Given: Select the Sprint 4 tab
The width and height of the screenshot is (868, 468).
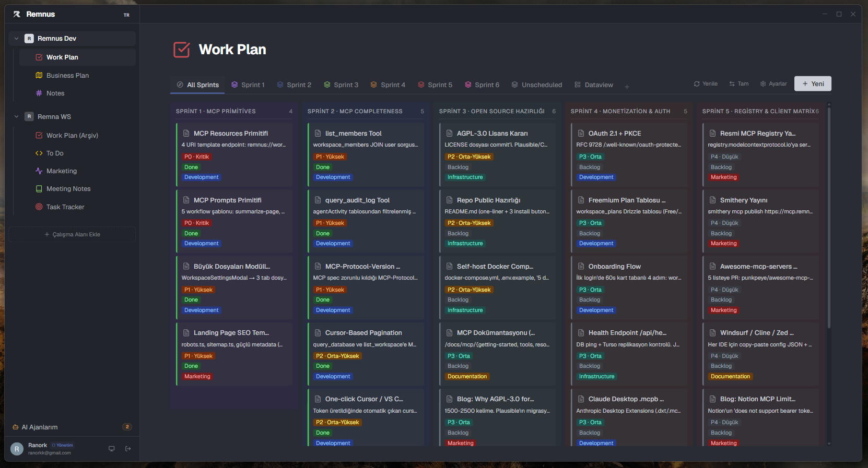Looking at the screenshot, I should pos(388,85).
